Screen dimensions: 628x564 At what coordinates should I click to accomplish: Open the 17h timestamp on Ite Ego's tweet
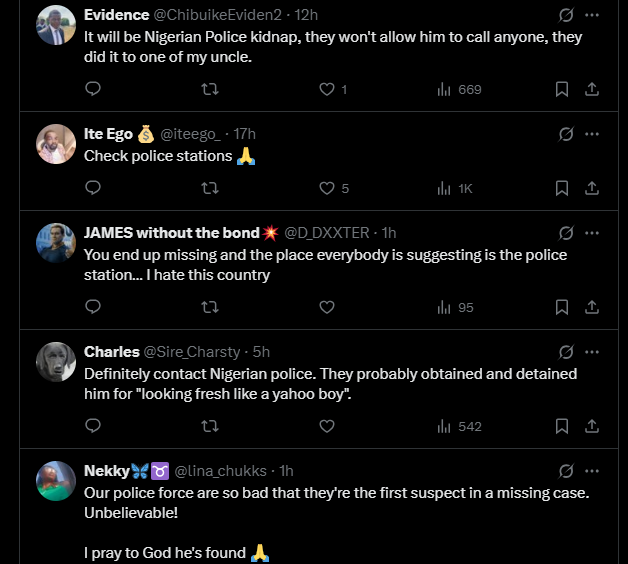point(244,134)
